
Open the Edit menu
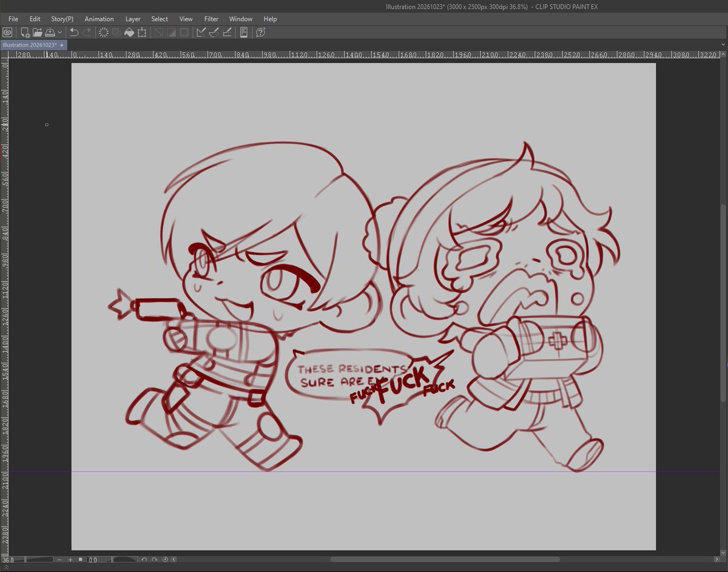click(x=35, y=19)
